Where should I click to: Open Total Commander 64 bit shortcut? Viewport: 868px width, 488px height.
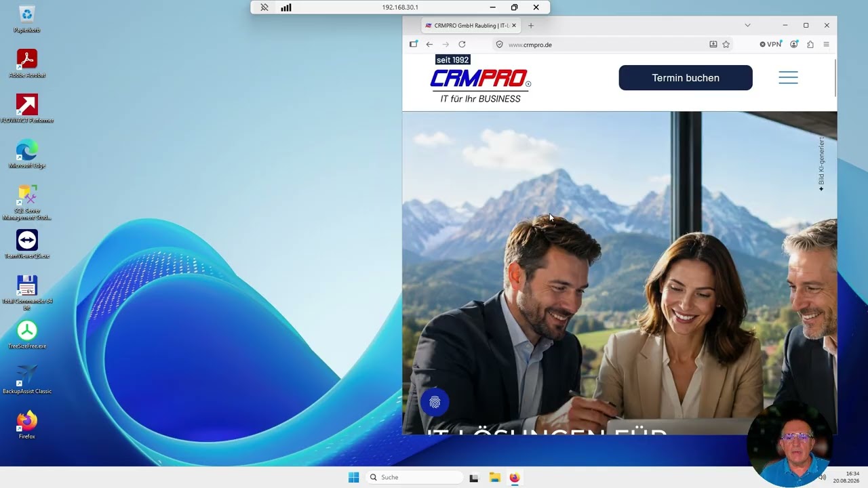click(27, 293)
